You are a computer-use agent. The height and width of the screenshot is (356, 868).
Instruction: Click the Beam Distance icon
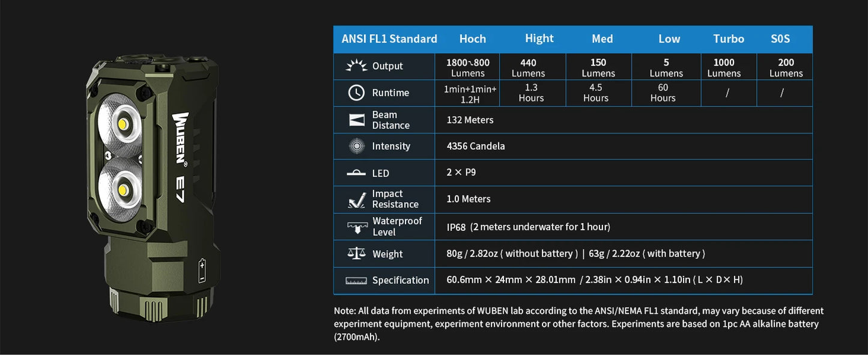pos(356,120)
